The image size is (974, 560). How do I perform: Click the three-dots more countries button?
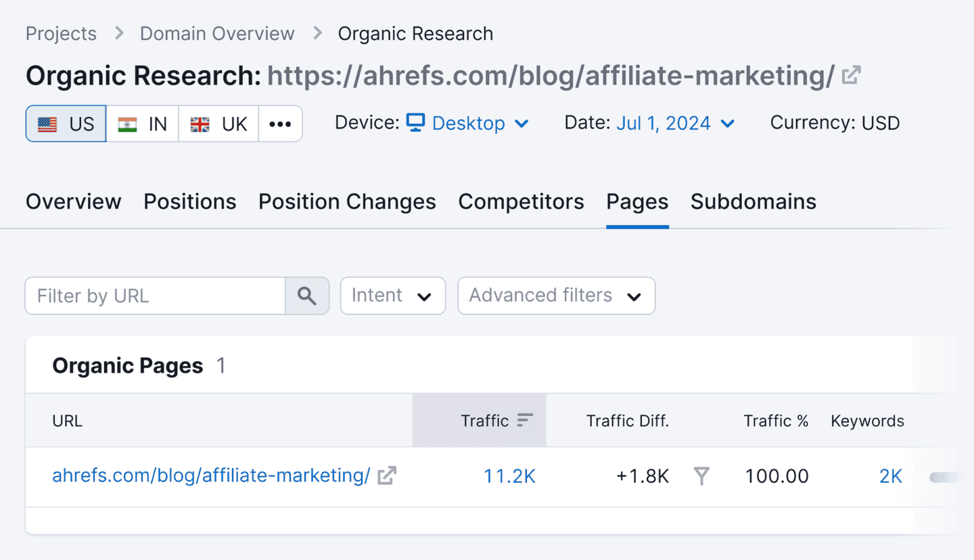pos(280,124)
